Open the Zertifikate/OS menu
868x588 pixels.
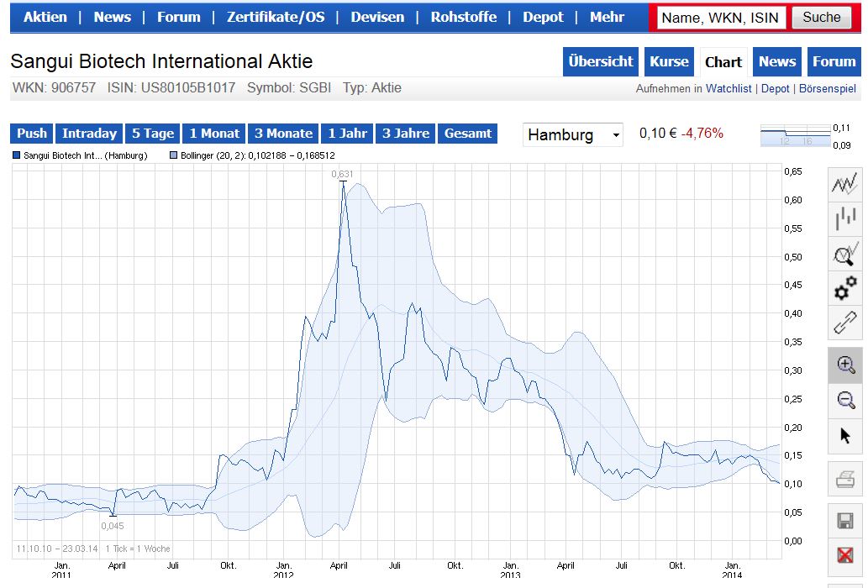276,17
